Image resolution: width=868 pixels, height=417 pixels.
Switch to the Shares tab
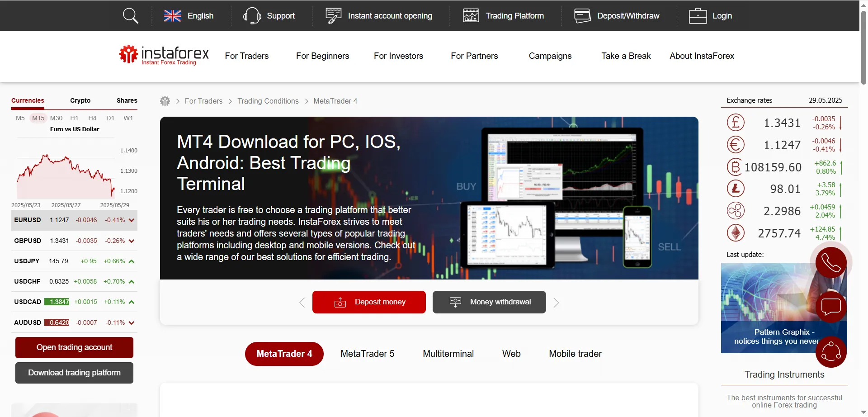(127, 100)
